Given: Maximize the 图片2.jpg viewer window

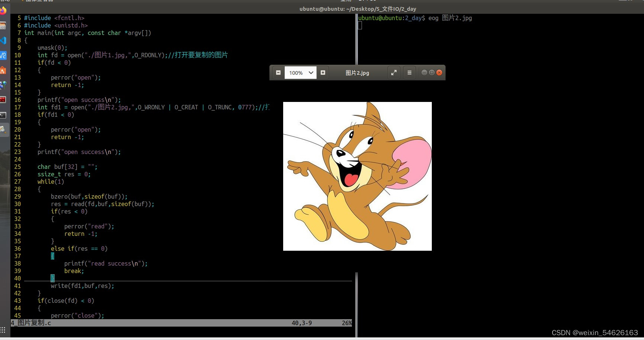Looking at the screenshot, I should point(431,73).
